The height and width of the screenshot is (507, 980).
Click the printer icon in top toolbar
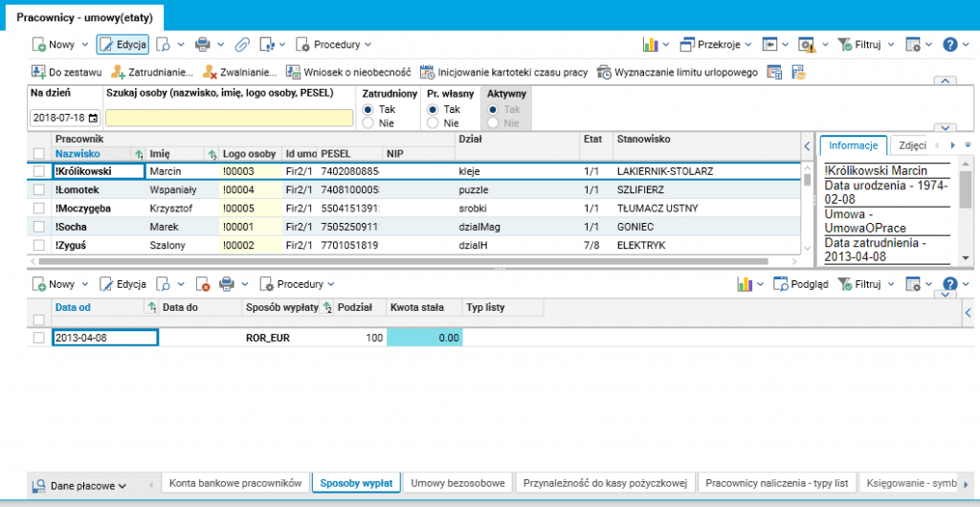[x=202, y=44]
